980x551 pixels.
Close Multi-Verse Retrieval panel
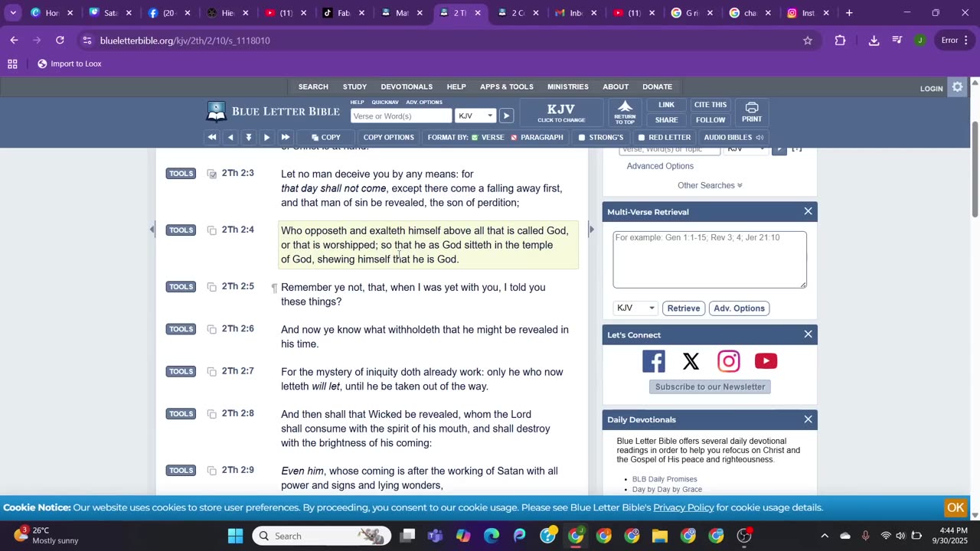(x=808, y=211)
